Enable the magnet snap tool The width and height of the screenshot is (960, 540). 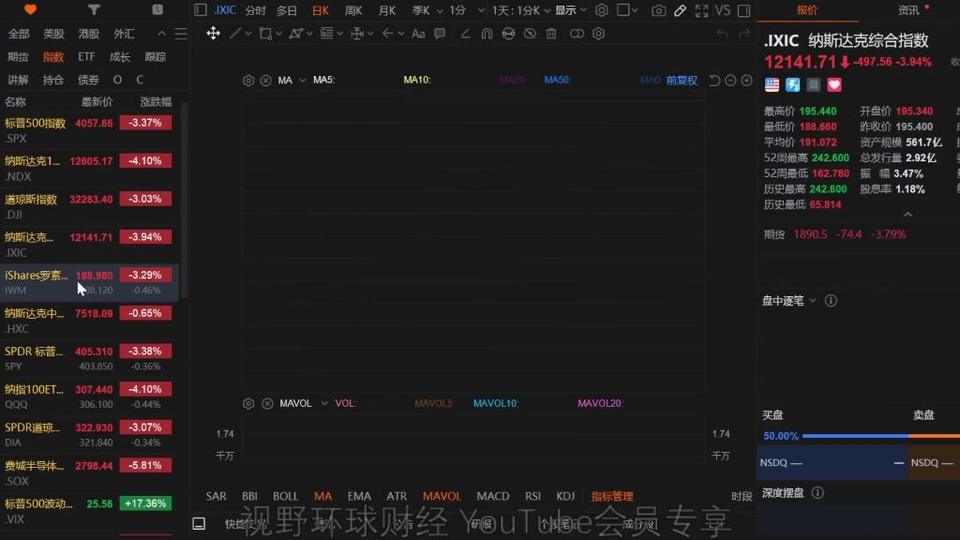(487, 34)
